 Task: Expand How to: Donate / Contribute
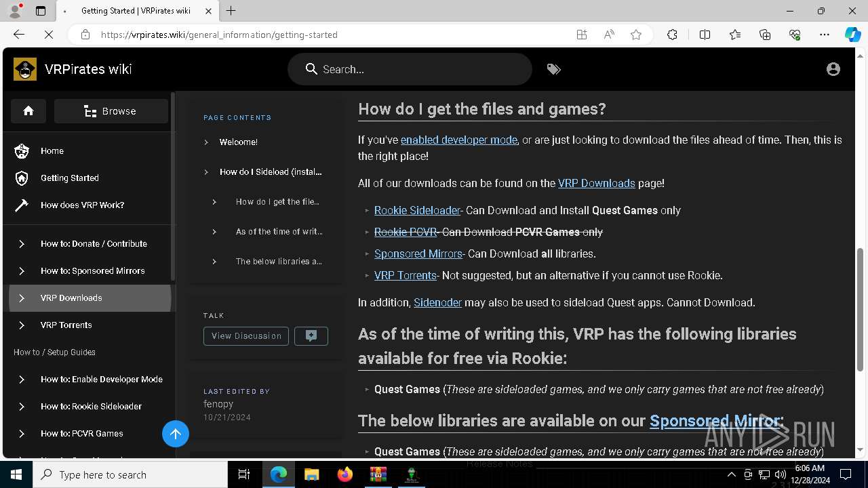[22, 244]
